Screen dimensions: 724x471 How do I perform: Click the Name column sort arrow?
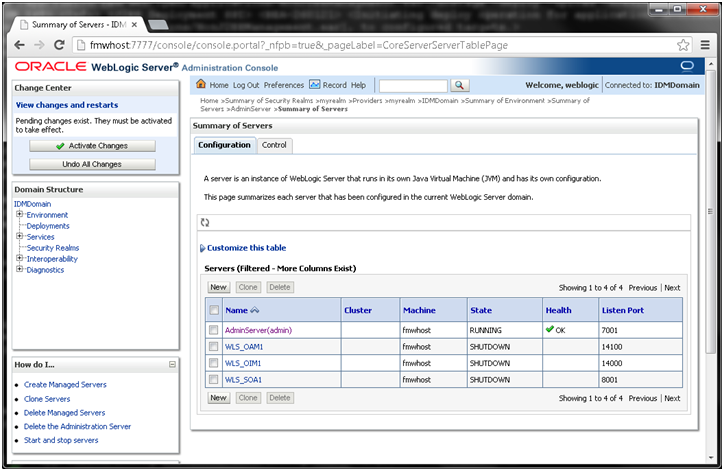coord(254,310)
